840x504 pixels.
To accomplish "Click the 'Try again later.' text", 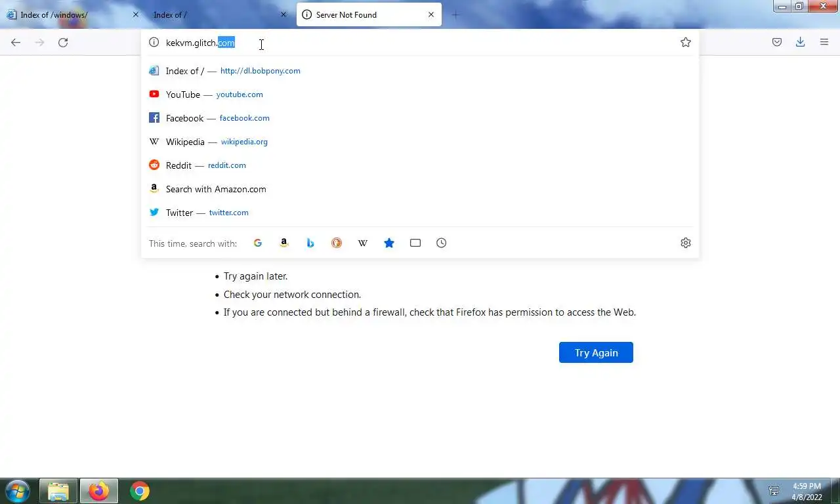I will 255,276.
